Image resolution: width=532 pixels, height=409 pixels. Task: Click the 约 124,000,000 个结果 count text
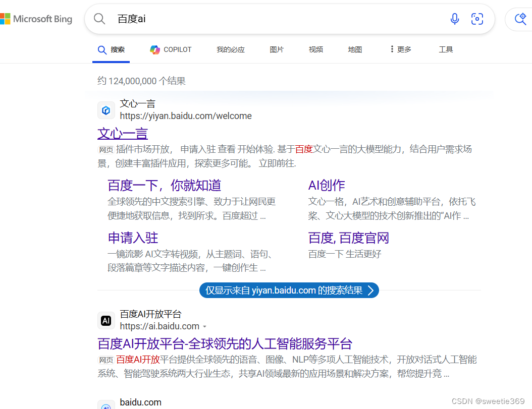141,81
